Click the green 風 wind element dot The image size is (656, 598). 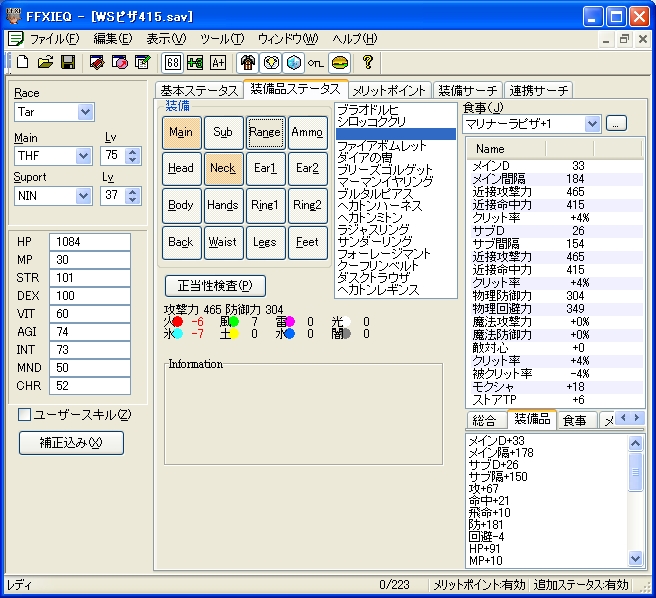click(233, 321)
